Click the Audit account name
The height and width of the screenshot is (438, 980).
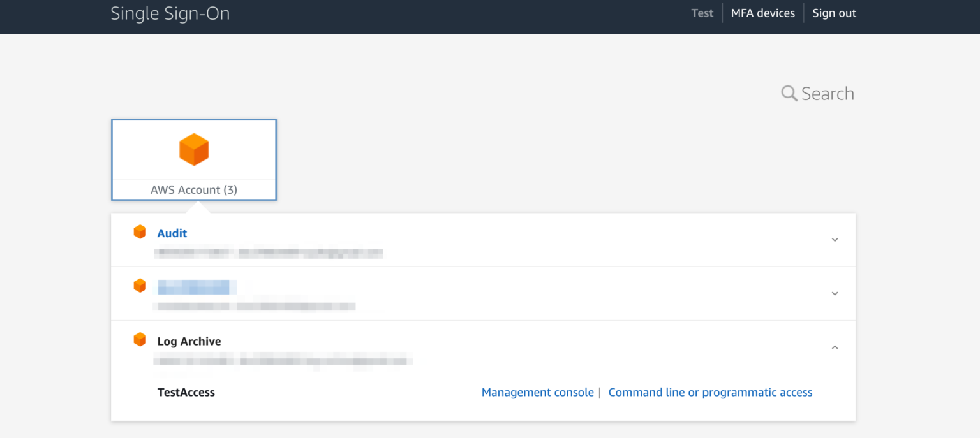click(172, 233)
